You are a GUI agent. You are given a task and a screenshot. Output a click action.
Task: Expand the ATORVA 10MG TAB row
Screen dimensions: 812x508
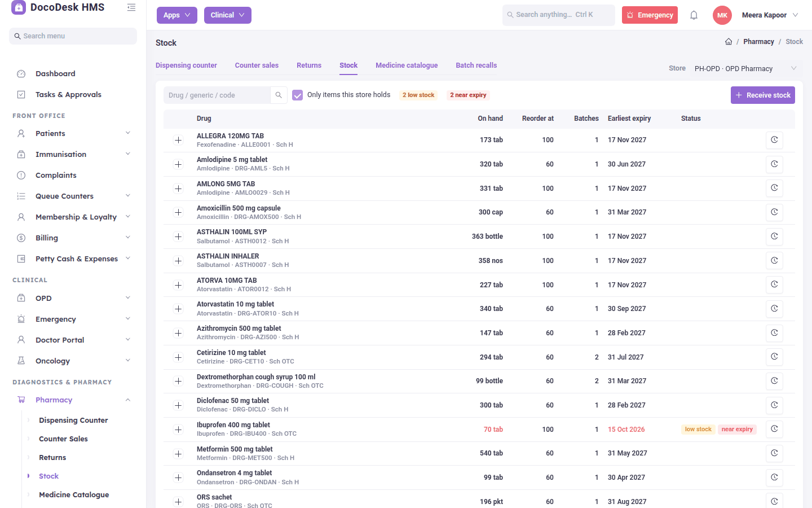point(178,285)
